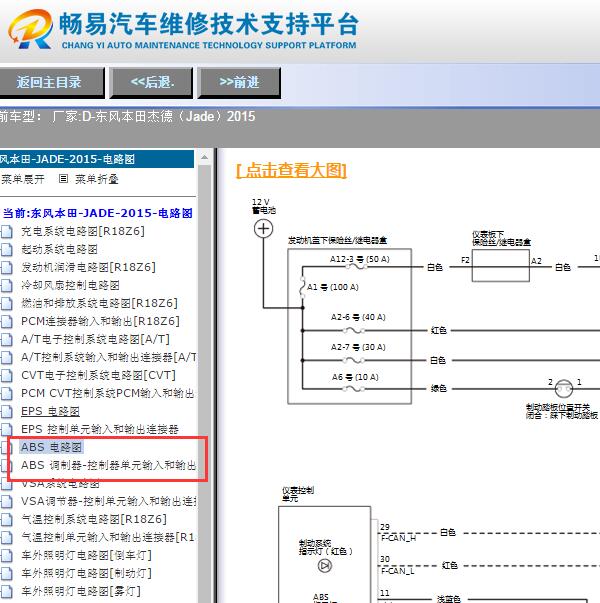Click document icon beside 气温控制单元输入和输出
The height and width of the screenshot is (603, 600).
coord(7,538)
